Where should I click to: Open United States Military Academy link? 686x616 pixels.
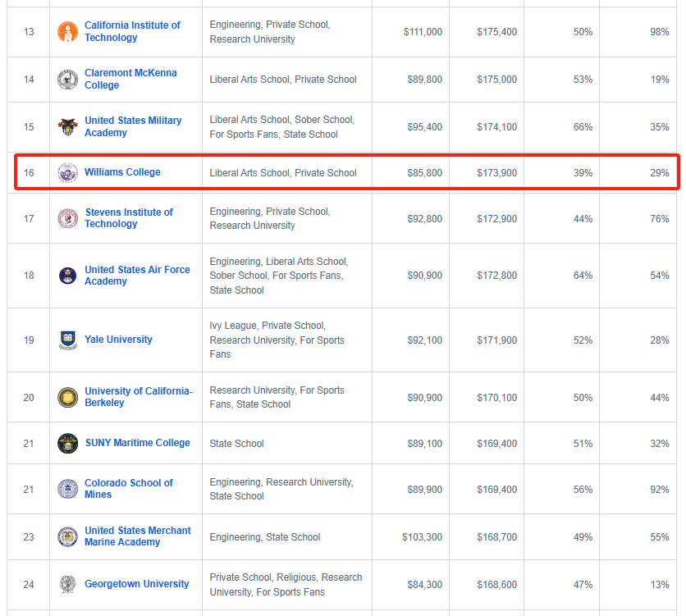coord(133,127)
